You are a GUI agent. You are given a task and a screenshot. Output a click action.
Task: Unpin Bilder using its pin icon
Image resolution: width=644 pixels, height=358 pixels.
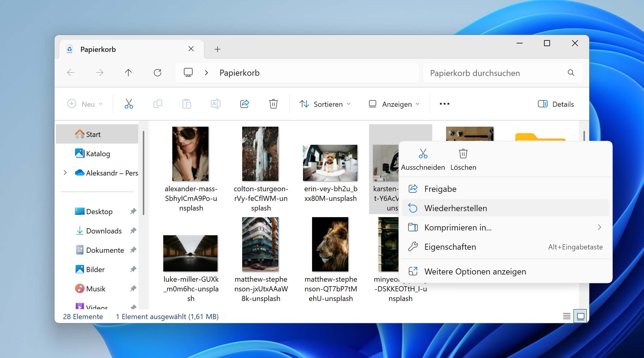click(133, 269)
